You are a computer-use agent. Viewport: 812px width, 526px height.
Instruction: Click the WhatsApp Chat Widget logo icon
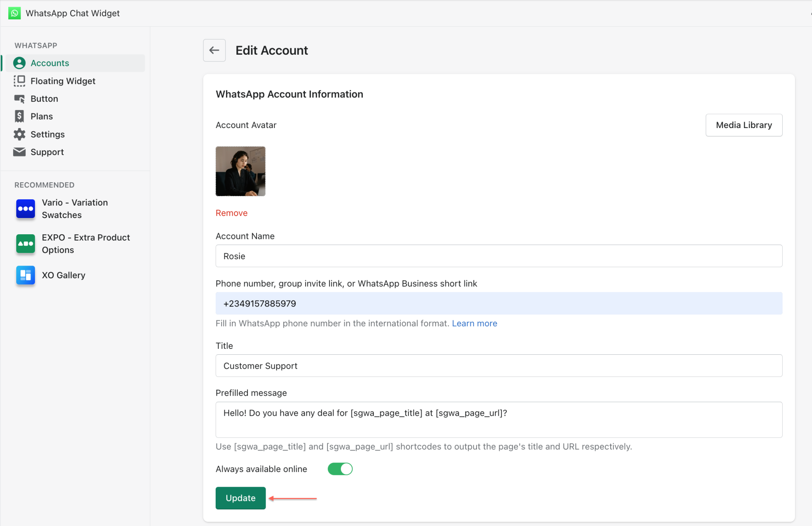(x=14, y=13)
